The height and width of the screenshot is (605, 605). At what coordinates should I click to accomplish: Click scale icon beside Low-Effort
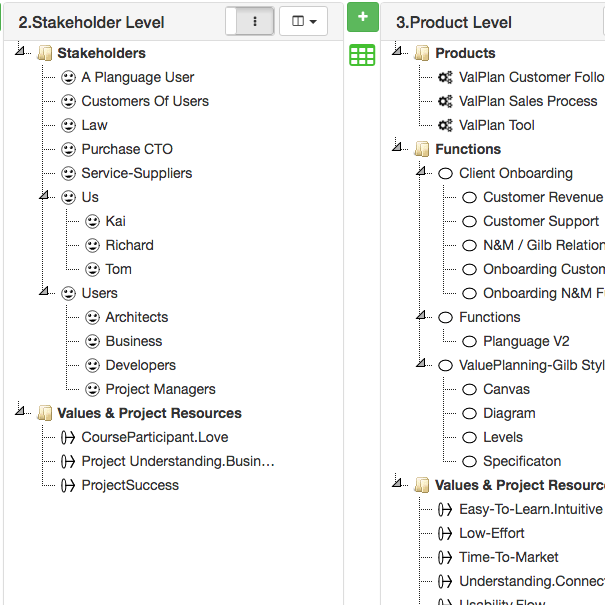(x=445, y=534)
